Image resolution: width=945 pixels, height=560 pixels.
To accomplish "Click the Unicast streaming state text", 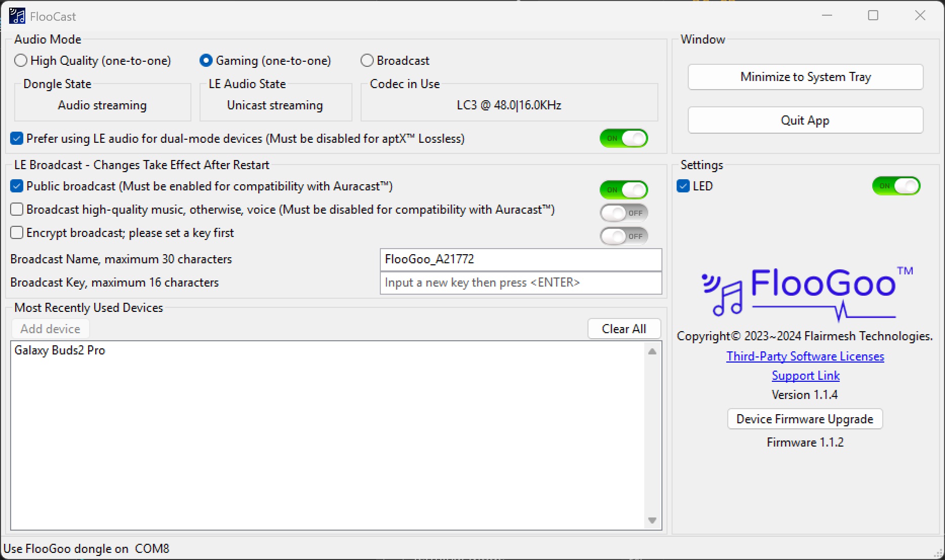I will click(x=275, y=105).
